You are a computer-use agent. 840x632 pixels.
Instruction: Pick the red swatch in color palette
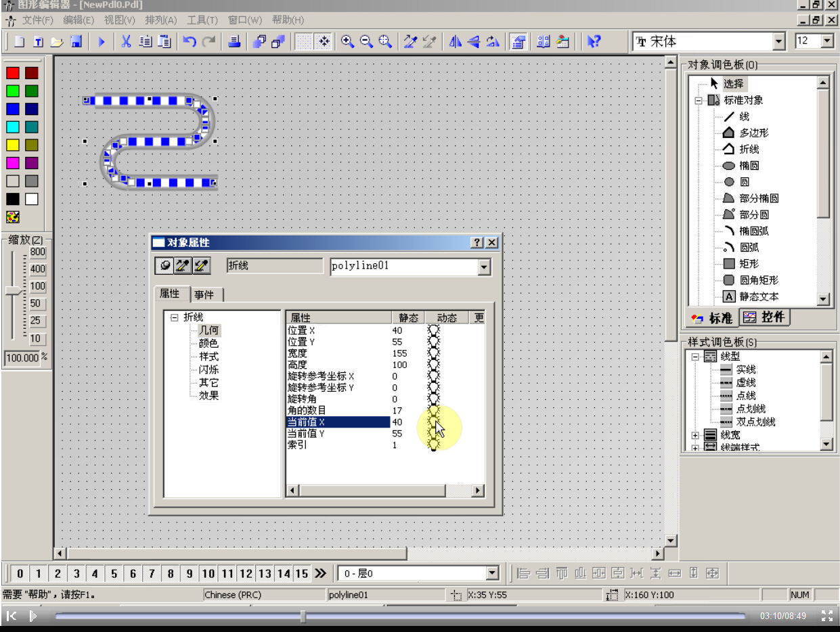coord(13,73)
